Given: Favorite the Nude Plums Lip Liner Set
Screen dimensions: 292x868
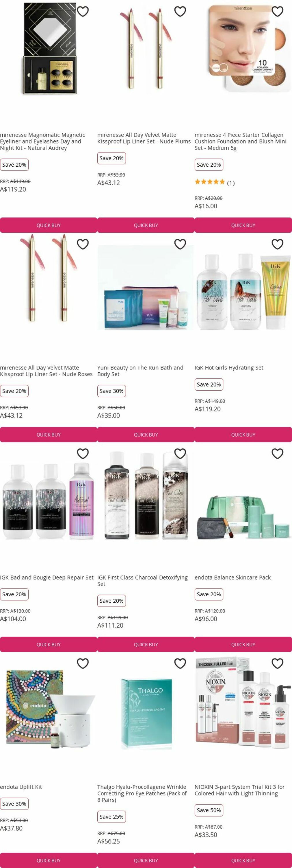Looking at the screenshot, I should coord(180,12).
